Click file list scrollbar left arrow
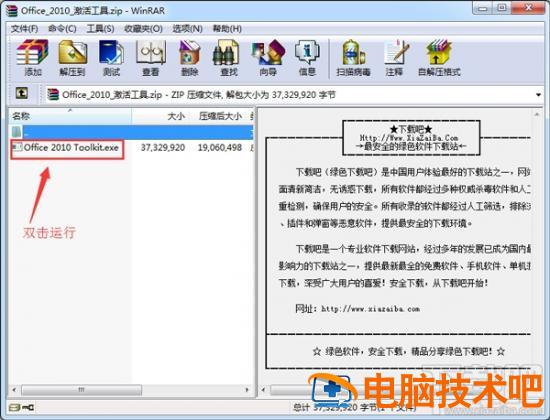The image size is (550, 420). click(14, 389)
